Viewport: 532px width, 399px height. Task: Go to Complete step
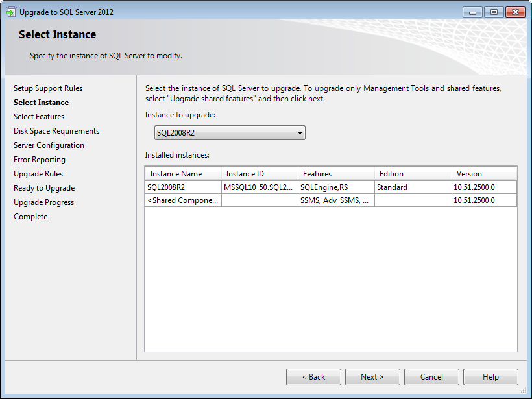30,217
